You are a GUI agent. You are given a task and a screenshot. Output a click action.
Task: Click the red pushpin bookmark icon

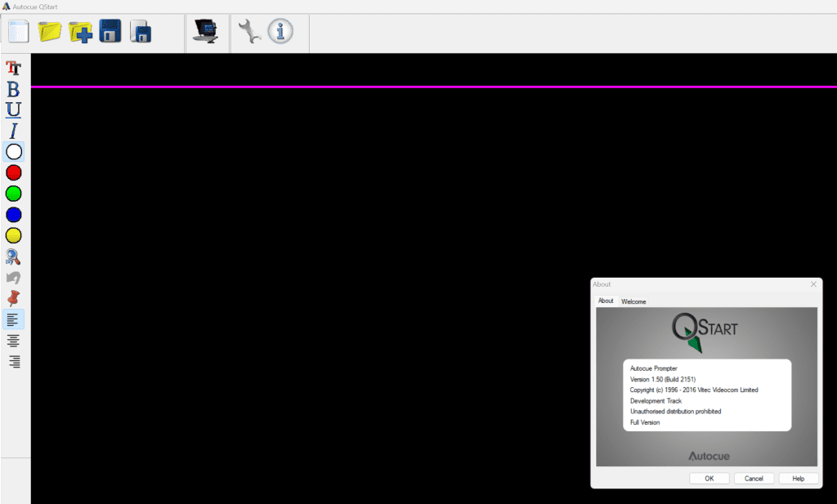(x=14, y=298)
